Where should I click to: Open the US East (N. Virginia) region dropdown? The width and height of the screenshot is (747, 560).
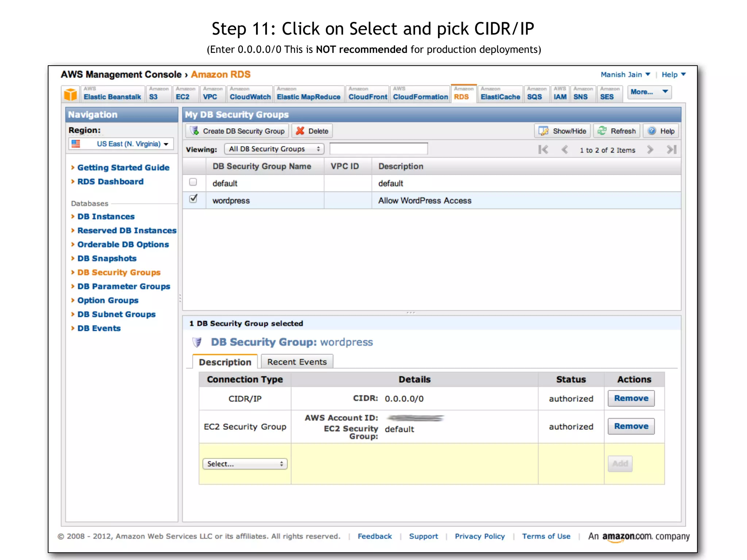[x=121, y=144]
